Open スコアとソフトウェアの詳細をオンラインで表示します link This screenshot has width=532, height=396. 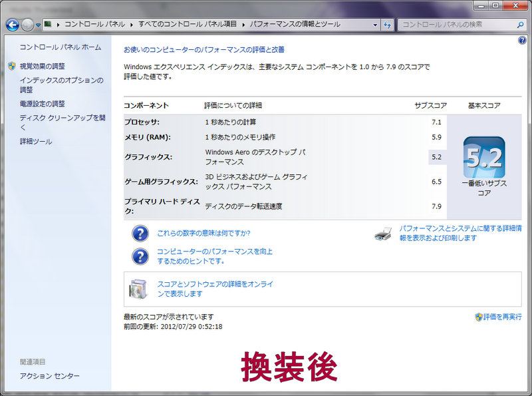coord(215,289)
